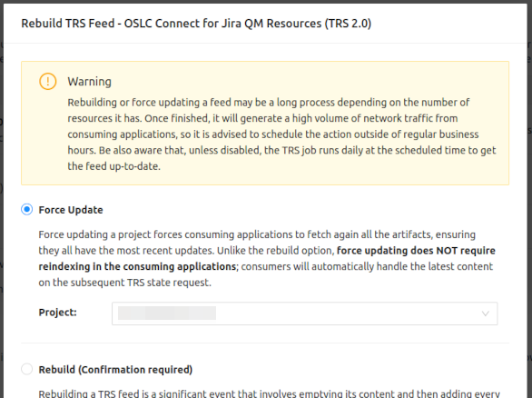532x398 pixels.
Task: Click the Force updating description paragraph
Action: tap(267, 258)
